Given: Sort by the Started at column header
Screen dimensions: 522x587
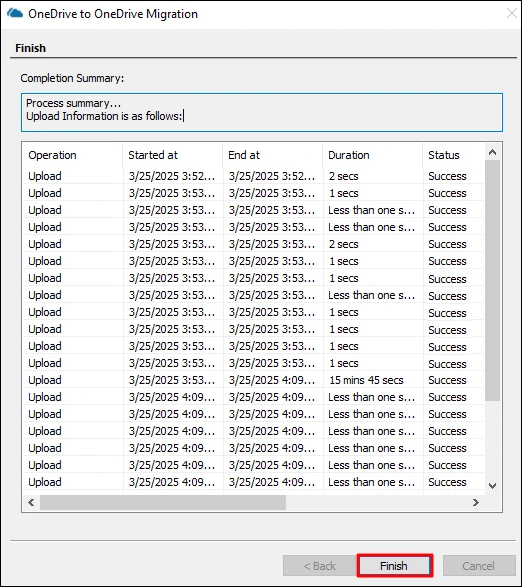Looking at the screenshot, I should point(172,155).
